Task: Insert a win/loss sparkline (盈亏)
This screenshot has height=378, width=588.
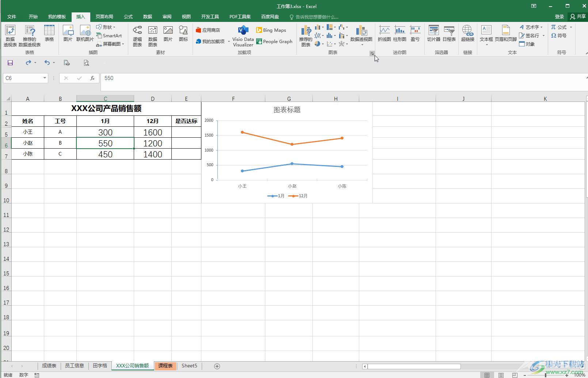Action: (415, 33)
